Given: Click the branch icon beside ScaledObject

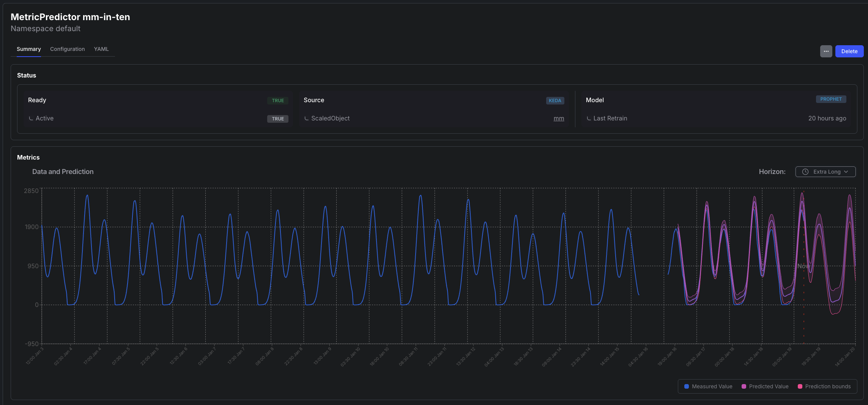Looking at the screenshot, I should tap(307, 118).
